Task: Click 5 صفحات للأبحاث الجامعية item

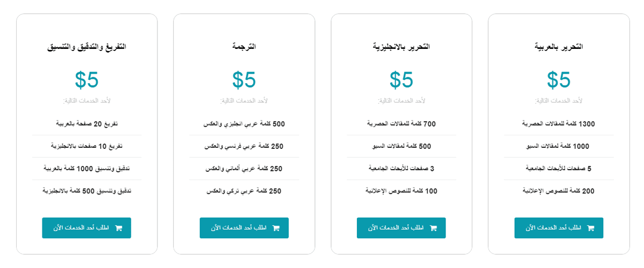Action: pos(559,169)
